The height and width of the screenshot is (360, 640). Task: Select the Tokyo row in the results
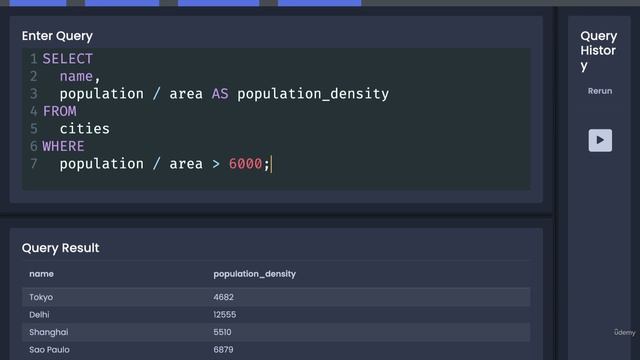tap(276, 297)
